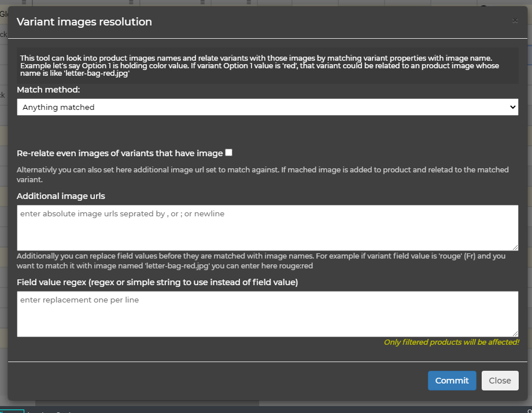
Task: Click resize handle of Additional image urls box
Action: 515,248
